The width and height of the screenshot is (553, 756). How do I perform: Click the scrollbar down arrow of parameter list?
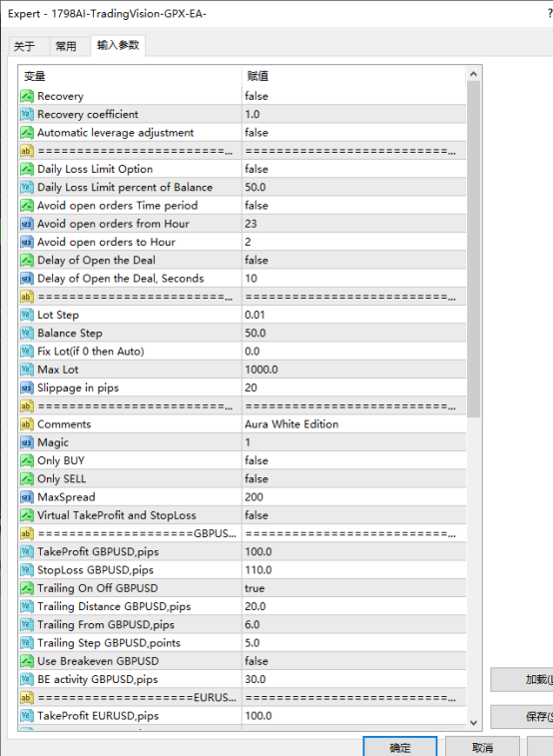click(x=473, y=722)
